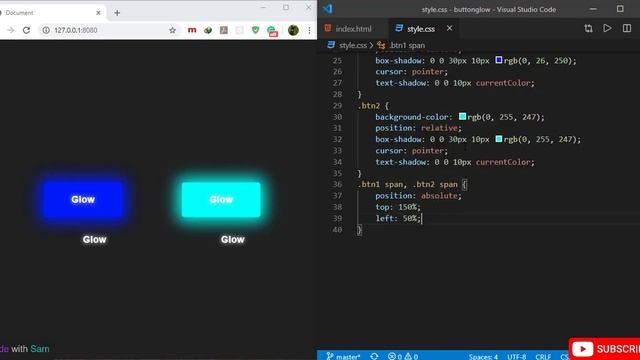
Task: Click the '.btn2 {' selector line
Action: [x=373, y=106]
